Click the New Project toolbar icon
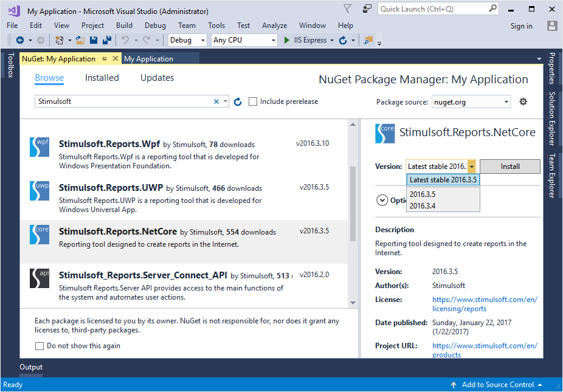The height and width of the screenshot is (392, 563). pyautogui.click(x=60, y=40)
